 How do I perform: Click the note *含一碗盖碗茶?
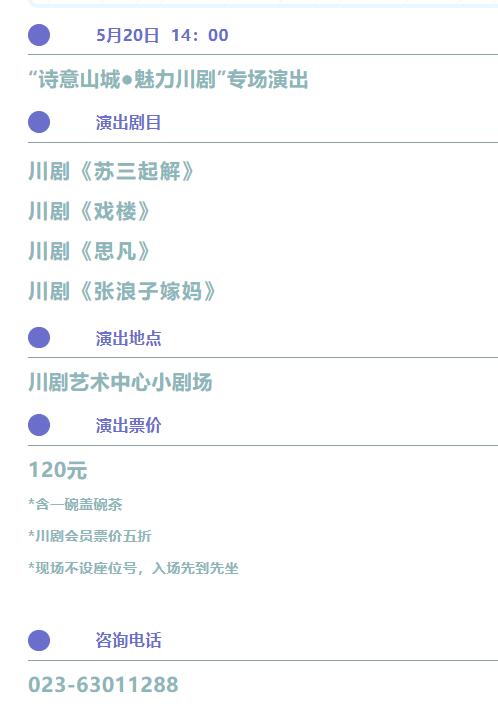[75, 504]
